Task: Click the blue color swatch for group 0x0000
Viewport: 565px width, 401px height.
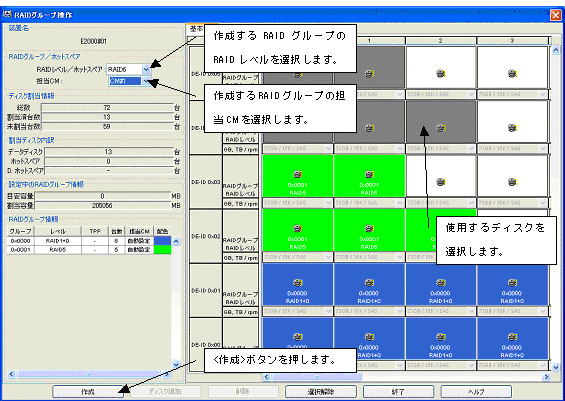Action: point(162,241)
